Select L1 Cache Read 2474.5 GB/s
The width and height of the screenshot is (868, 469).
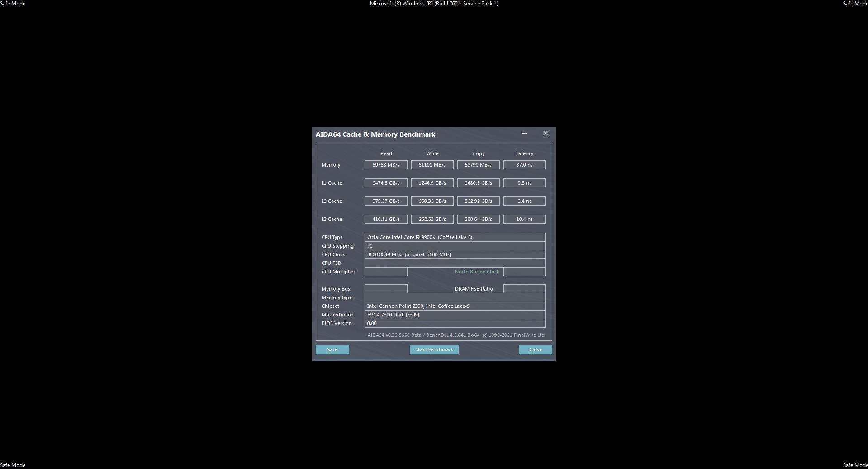(386, 183)
